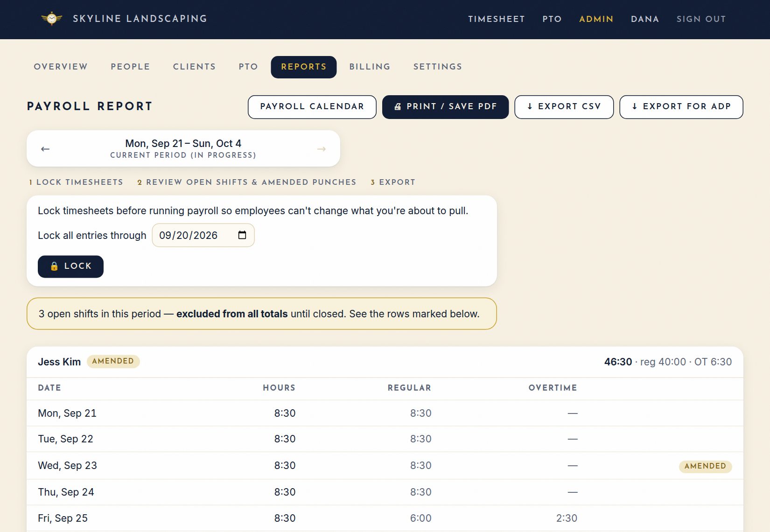Switch to the Settings tab
770x532 pixels.
[x=438, y=67]
